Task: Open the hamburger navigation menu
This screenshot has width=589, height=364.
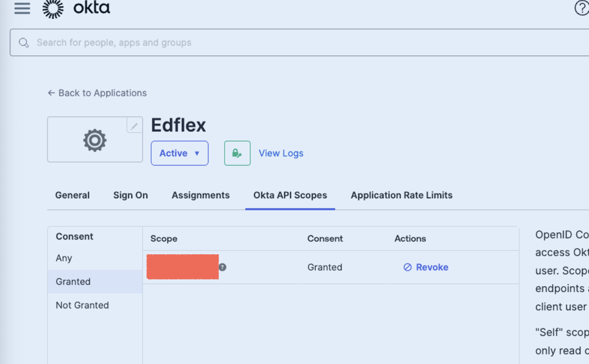Action: [22, 8]
